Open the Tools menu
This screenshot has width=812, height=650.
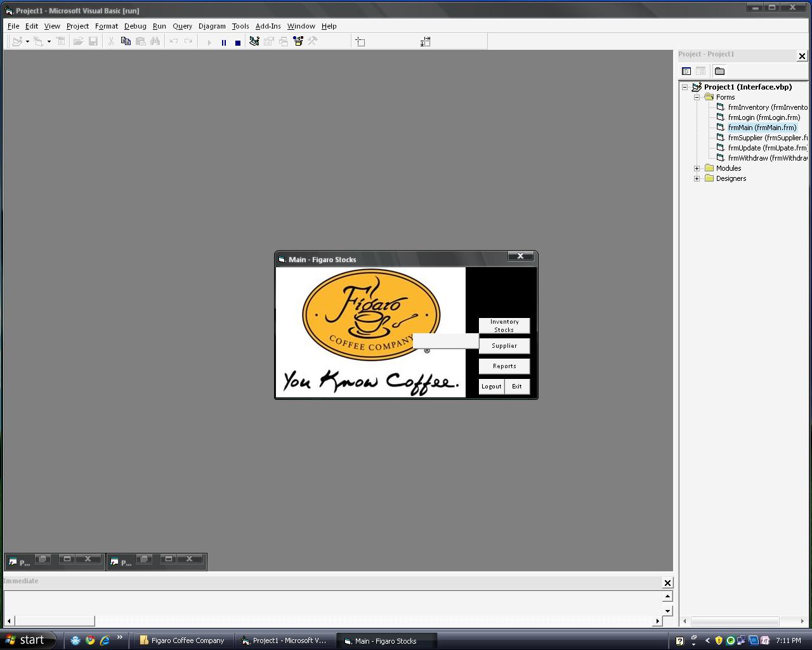tap(240, 26)
